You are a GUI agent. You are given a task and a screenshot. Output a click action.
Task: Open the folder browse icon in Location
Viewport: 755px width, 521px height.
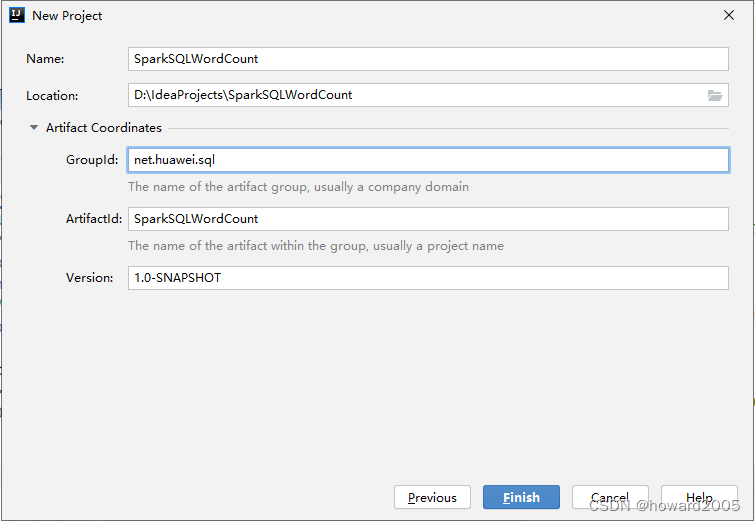[715, 95]
